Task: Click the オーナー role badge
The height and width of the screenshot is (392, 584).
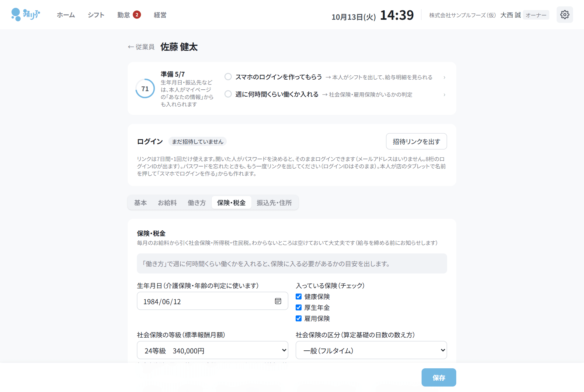Action: (x=536, y=15)
